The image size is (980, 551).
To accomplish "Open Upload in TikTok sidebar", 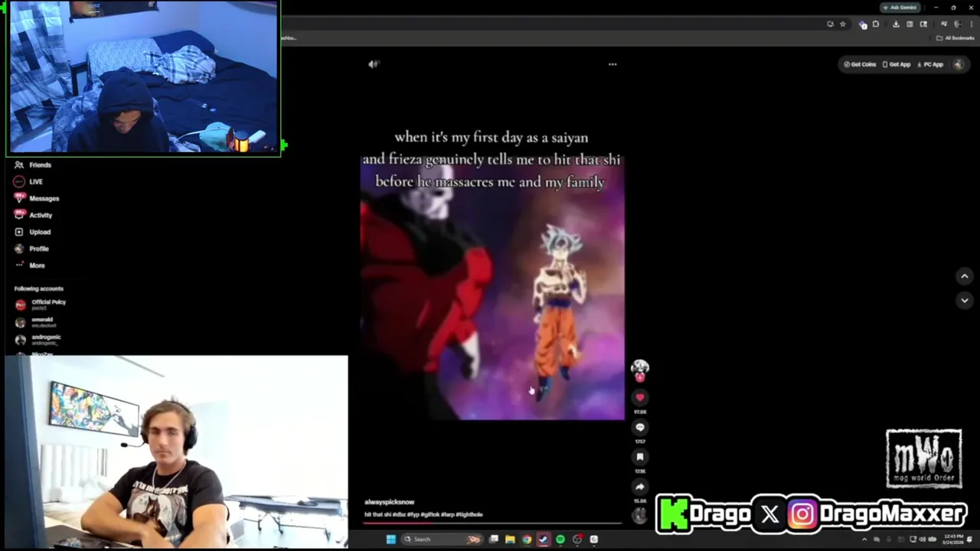I will click(32, 232).
